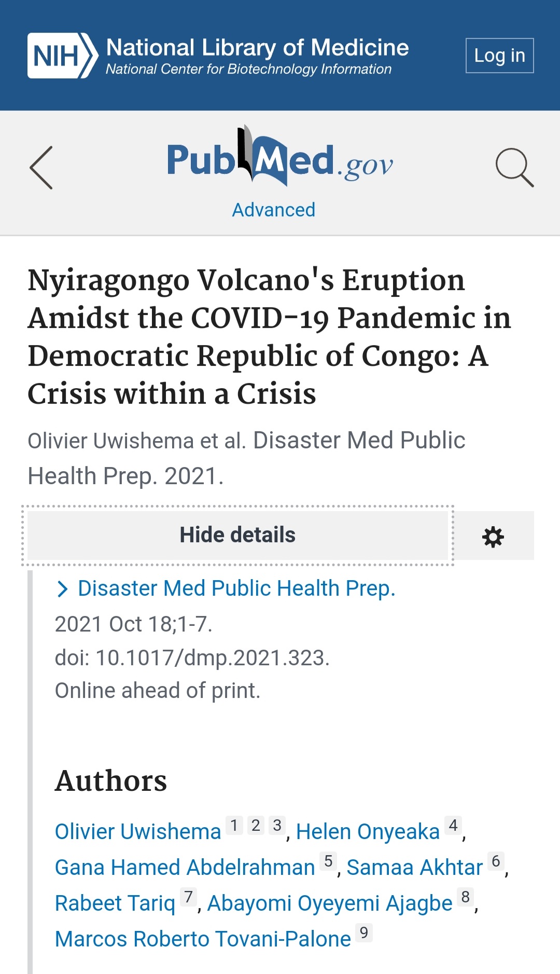Open author Samaa Akhtar
Image resolution: width=560 pixels, height=974 pixels.
[414, 867]
